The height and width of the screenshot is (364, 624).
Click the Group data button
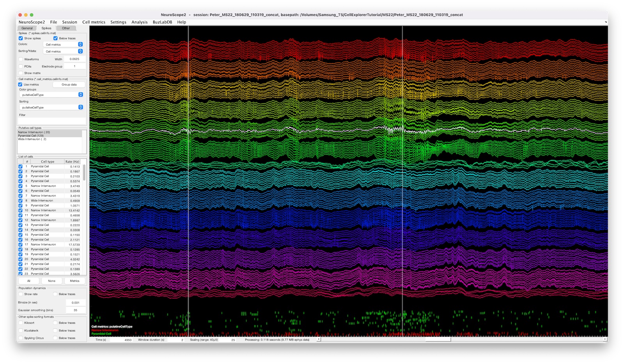(69, 85)
